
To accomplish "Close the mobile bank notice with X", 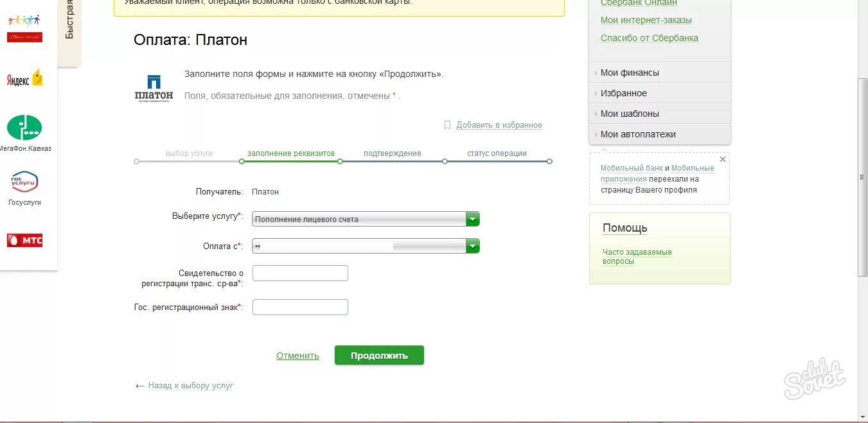I will pyautogui.click(x=723, y=159).
